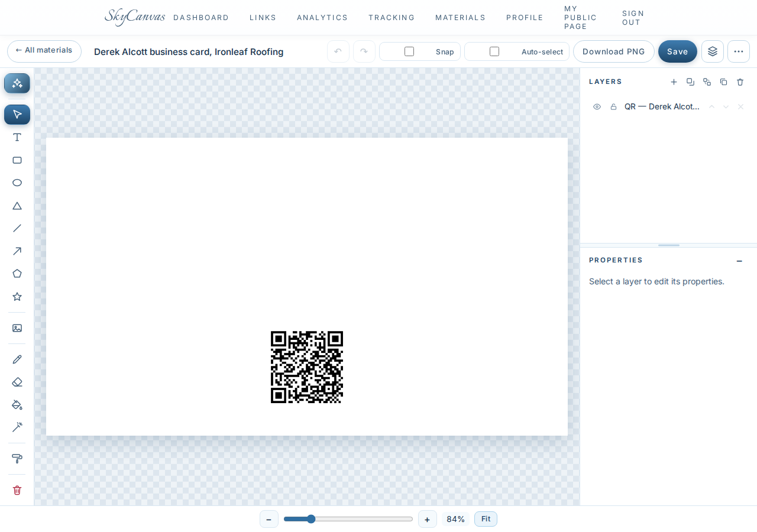Add a new layer with the plus icon
This screenshot has height=532, width=757.
(x=674, y=82)
